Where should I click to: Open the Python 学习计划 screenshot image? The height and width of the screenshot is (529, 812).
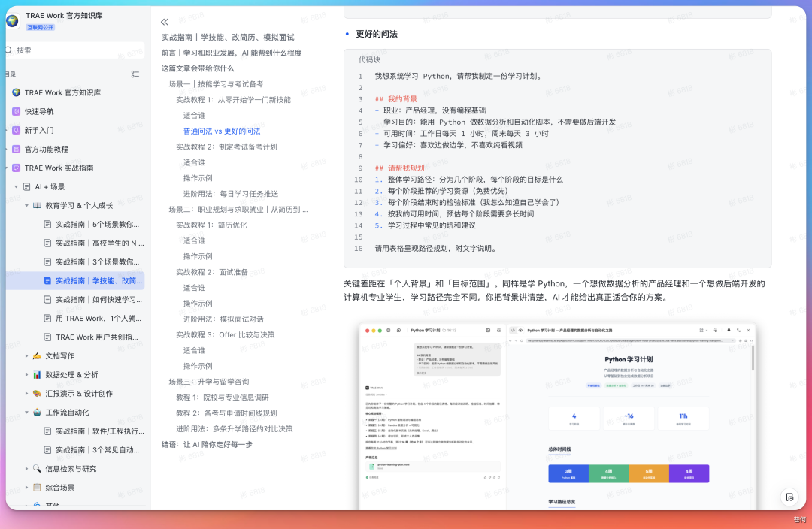557,416
